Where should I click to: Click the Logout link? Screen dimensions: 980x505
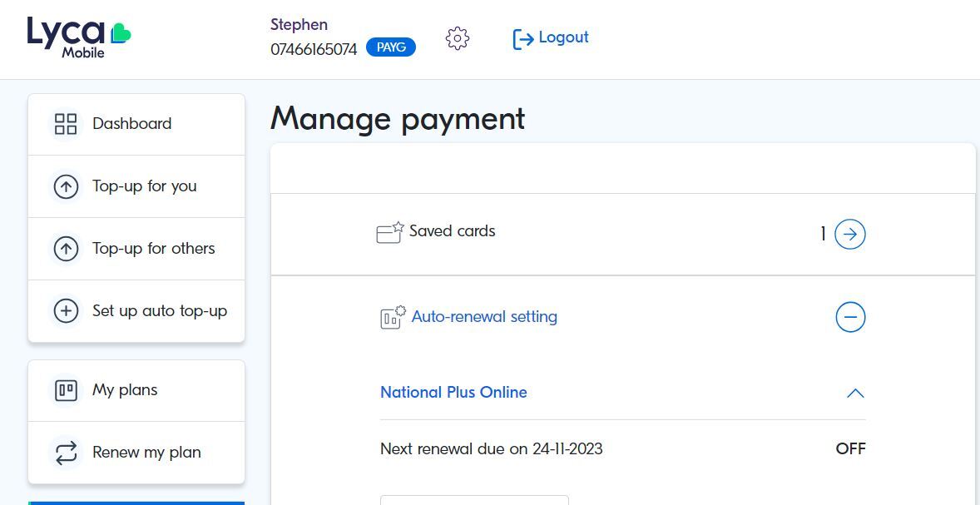(x=563, y=37)
